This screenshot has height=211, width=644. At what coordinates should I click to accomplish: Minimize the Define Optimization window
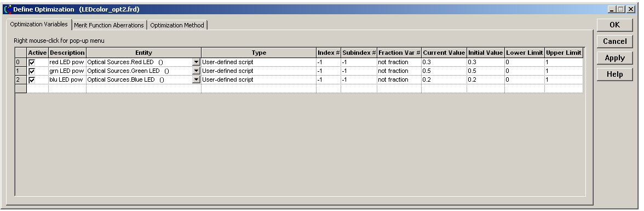(612, 9)
